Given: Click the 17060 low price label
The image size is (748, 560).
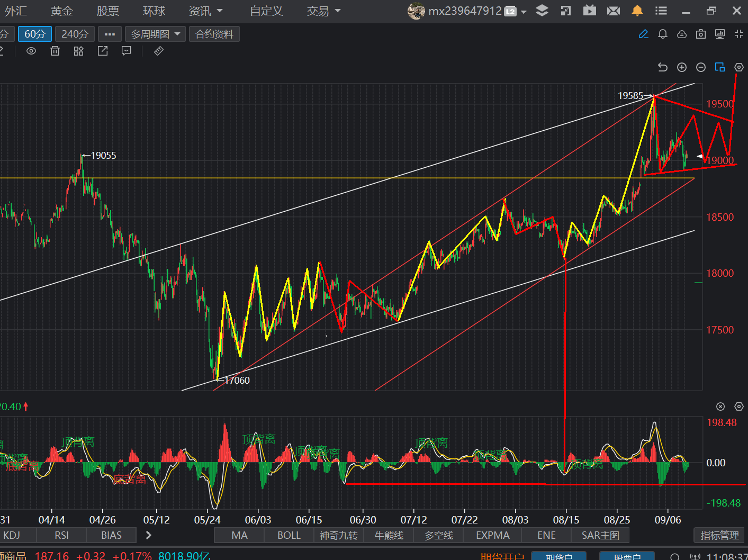Looking at the screenshot, I should 237,380.
